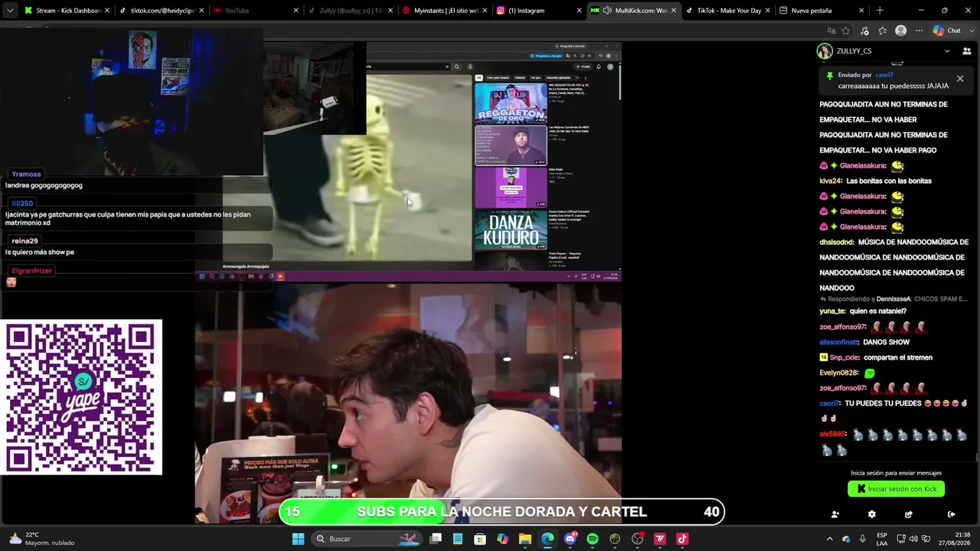Open OBS Studio from the taskbar

(x=637, y=539)
